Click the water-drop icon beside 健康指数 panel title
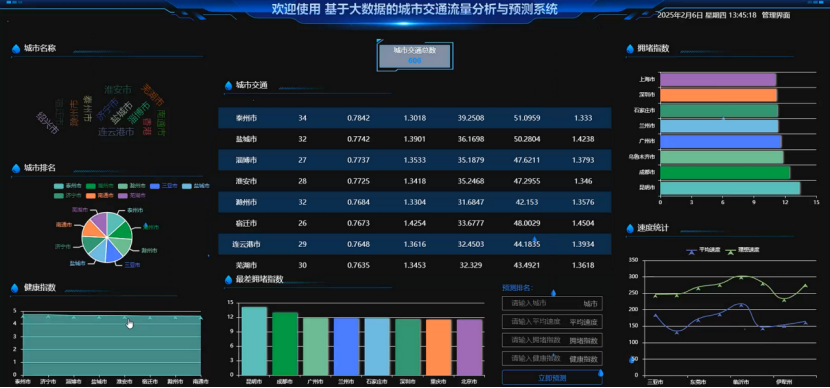 (x=15, y=288)
